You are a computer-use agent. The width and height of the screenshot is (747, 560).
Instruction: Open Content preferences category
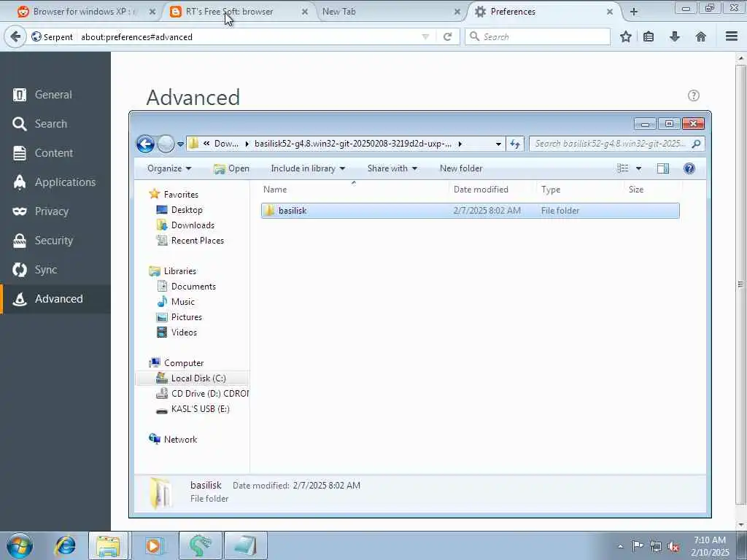pyautogui.click(x=55, y=153)
